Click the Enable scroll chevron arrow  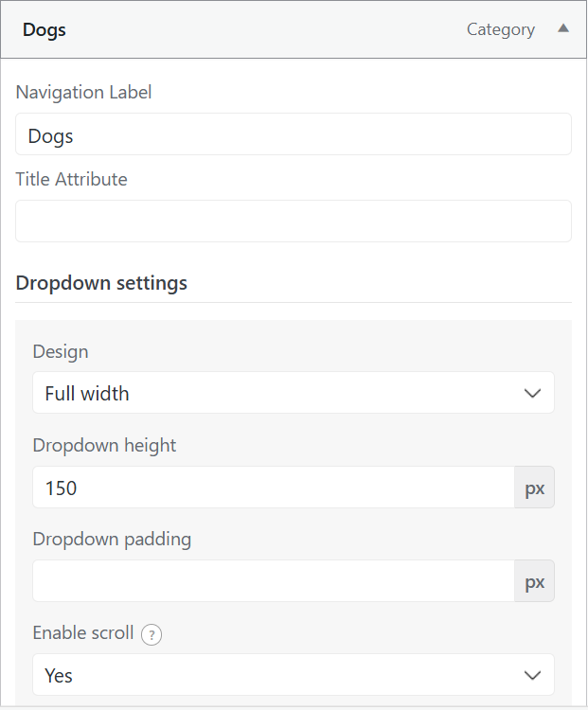coord(532,675)
